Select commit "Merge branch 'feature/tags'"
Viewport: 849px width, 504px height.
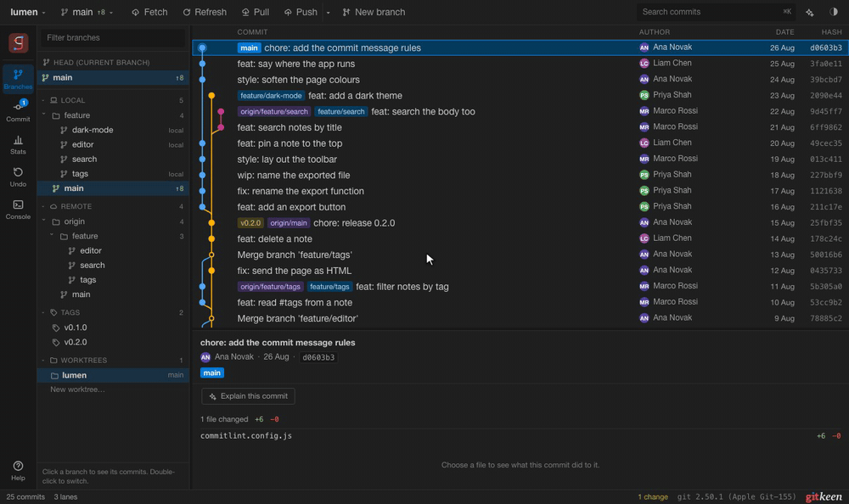coord(520,255)
